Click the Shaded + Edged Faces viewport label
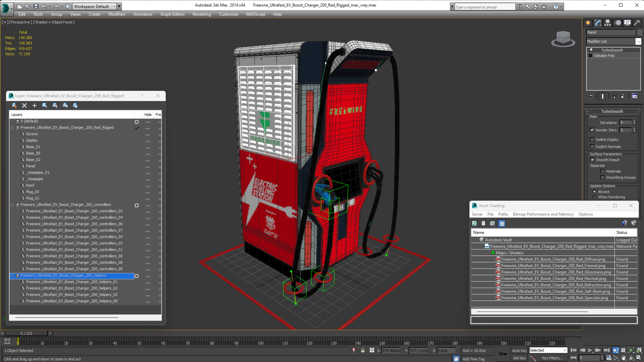Viewport: 644px width, 362px height. [x=54, y=22]
